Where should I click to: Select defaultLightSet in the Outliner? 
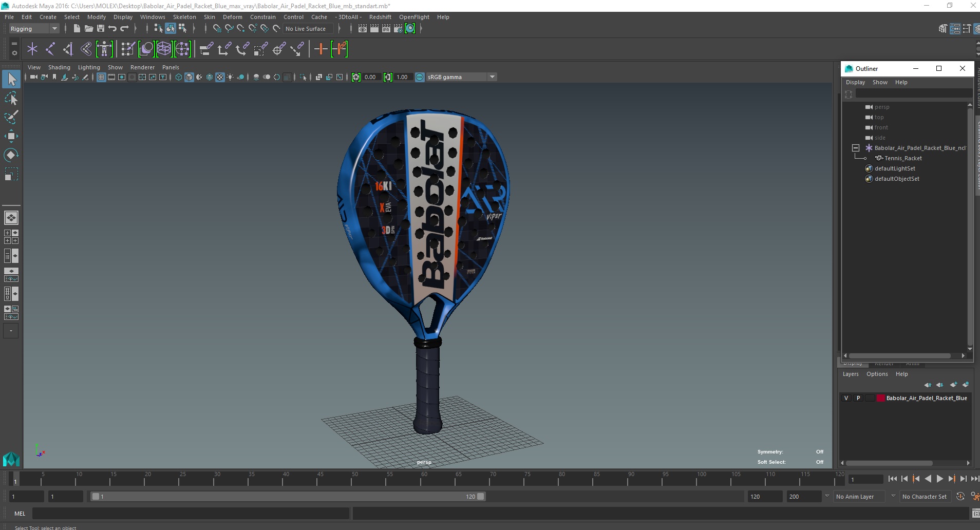click(x=895, y=168)
